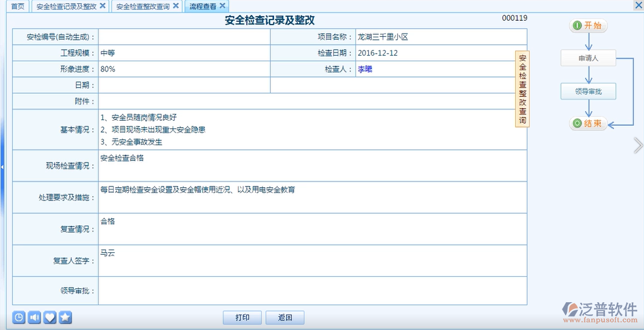
Task: Click the 中等 project scale value
Action: click(107, 53)
